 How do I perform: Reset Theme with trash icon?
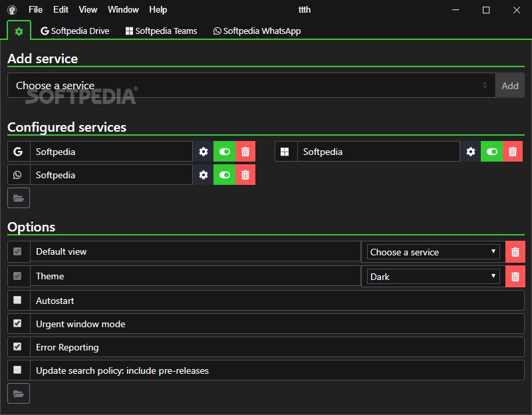[x=515, y=276]
